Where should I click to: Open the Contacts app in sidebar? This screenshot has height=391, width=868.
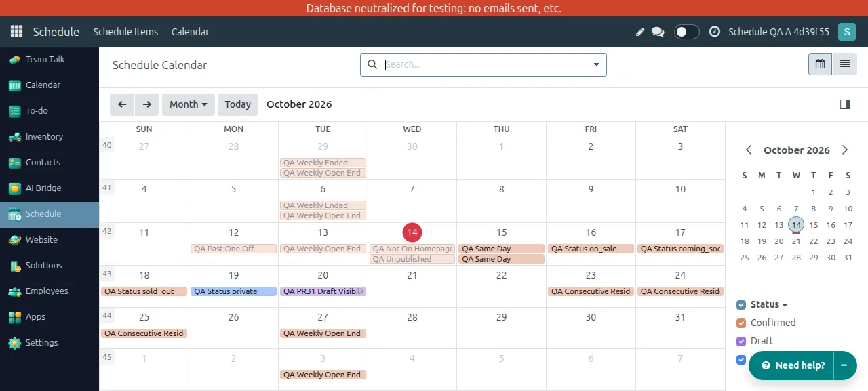[50, 163]
